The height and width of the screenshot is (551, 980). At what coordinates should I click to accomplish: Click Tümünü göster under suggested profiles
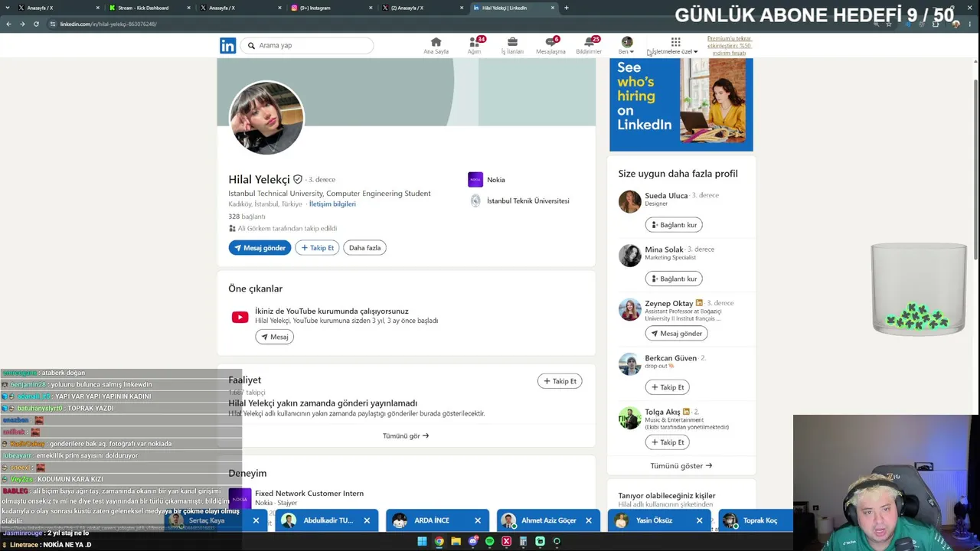[681, 466]
